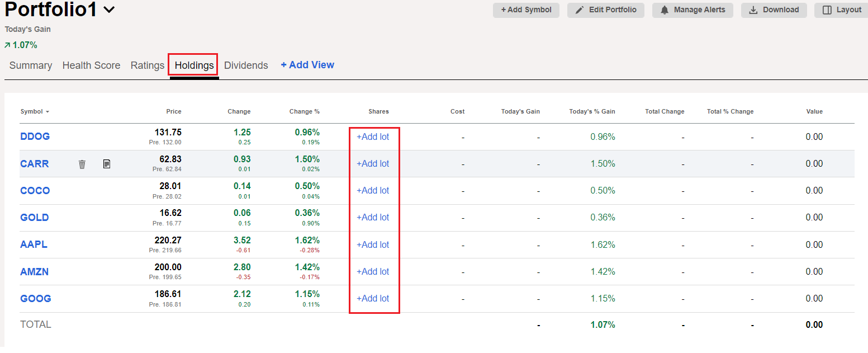
Task: Open the DDOG ticker page
Action: click(x=35, y=136)
